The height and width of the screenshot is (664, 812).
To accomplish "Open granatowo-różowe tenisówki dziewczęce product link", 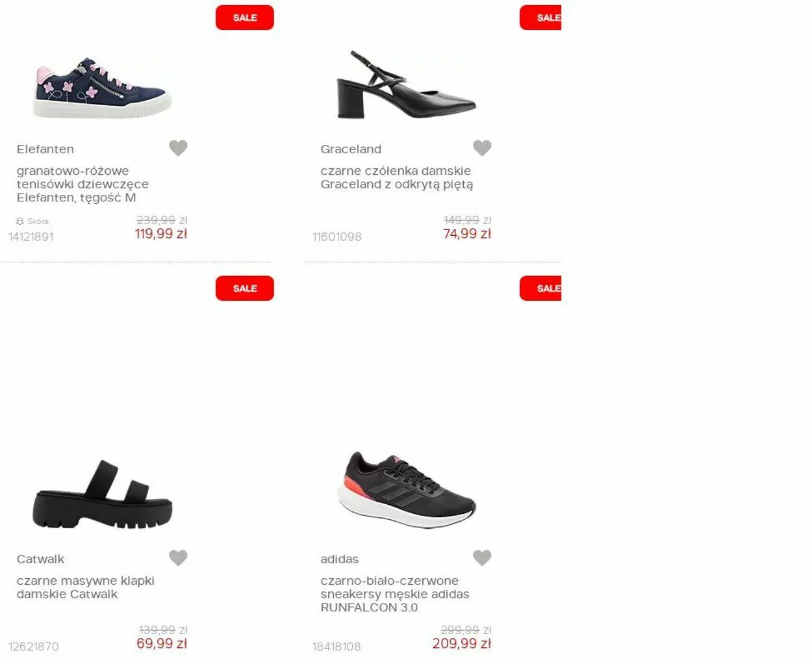I will (82, 185).
